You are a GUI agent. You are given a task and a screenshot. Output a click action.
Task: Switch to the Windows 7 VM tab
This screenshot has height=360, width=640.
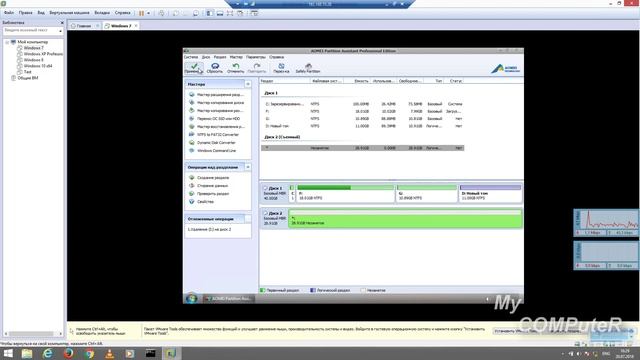(121, 26)
